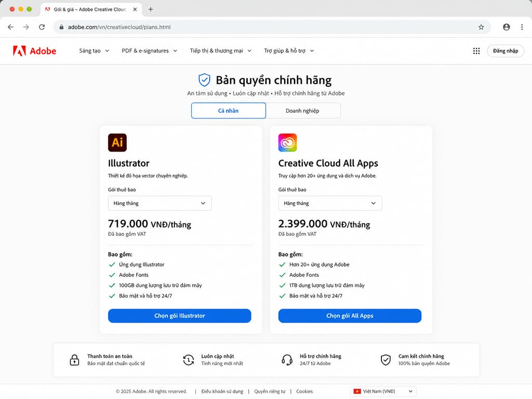Click Chọn gói Illustrator button
This screenshot has width=532, height=399.
click(179, 315)
